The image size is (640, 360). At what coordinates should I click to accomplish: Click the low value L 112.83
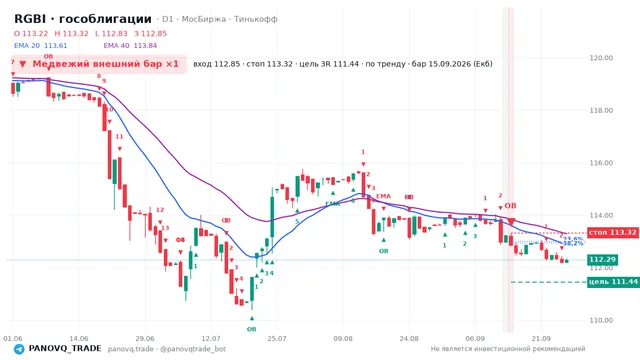[x=111, y=33]
